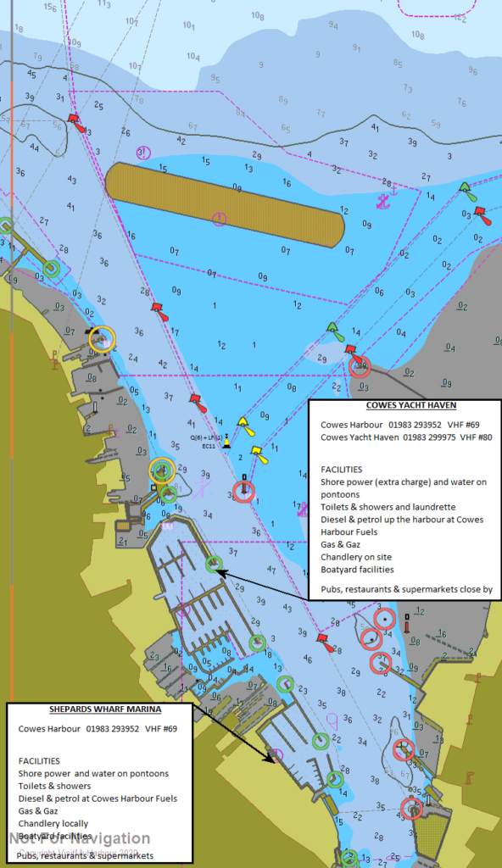This screenshot has height=868, width=502.
Task: Click Diesel & petrol at Cowes Harbour Fuels
Action: [98, 798]
